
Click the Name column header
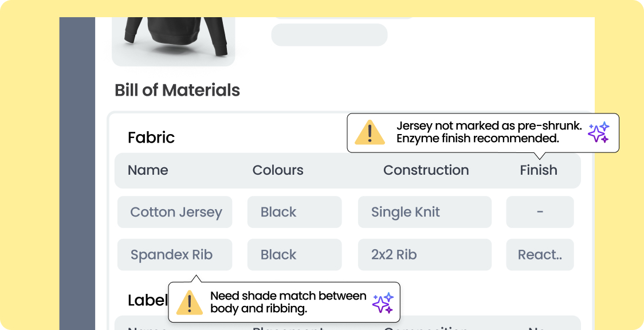(148, 170)
